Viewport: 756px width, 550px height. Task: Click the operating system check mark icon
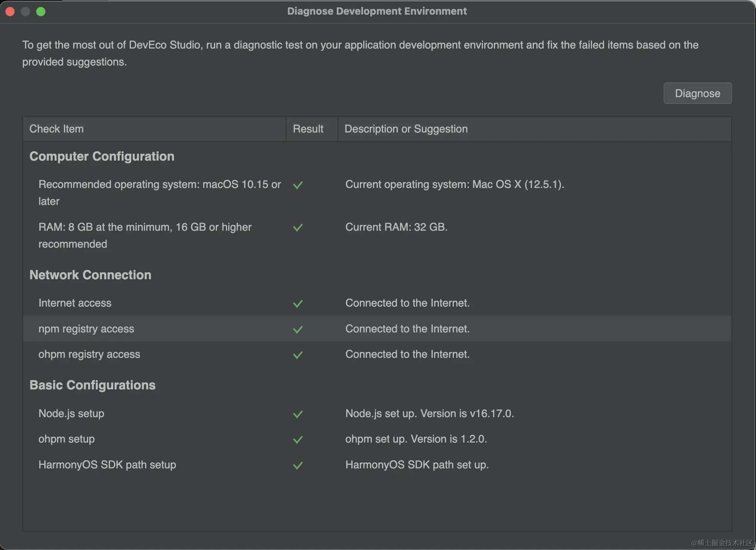pyautogui.click(x=298, y=185)
